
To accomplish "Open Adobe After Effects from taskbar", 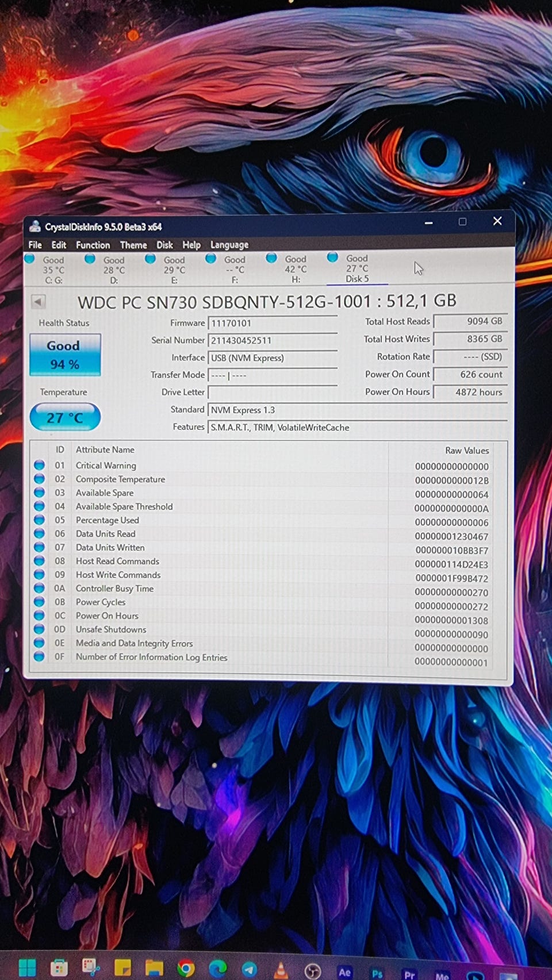I will [x=344, y=972].
